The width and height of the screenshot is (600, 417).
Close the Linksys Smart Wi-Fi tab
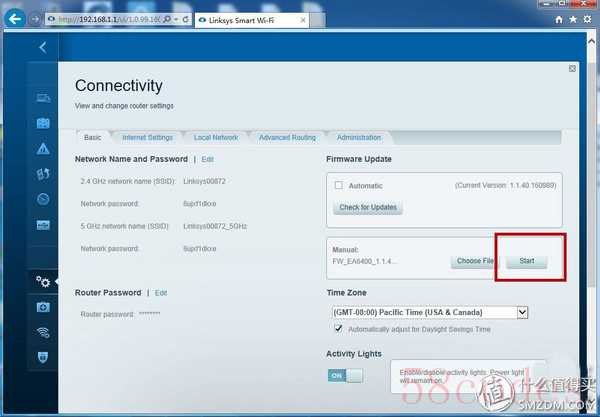pyautogui.click(x=303, y=20)
